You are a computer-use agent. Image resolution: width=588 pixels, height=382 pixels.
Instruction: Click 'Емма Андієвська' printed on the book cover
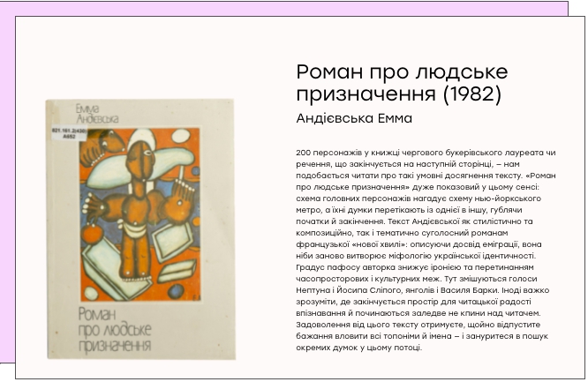click(x=97, y=114)
